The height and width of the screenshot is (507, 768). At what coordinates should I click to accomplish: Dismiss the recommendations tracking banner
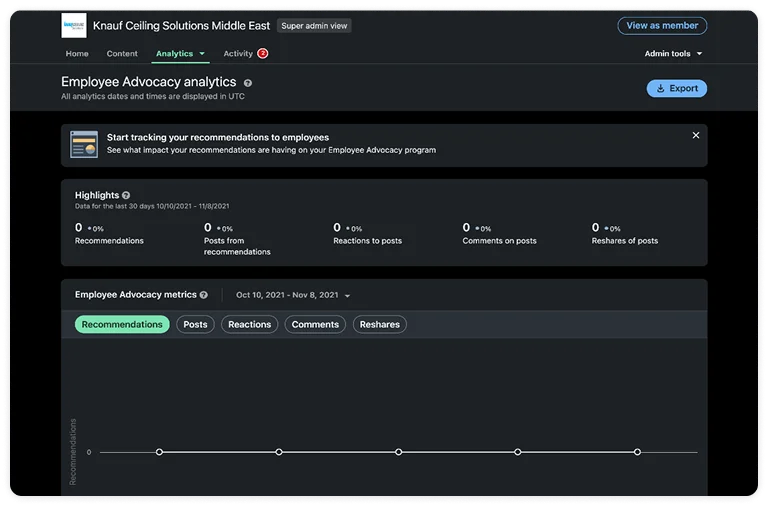696,135
